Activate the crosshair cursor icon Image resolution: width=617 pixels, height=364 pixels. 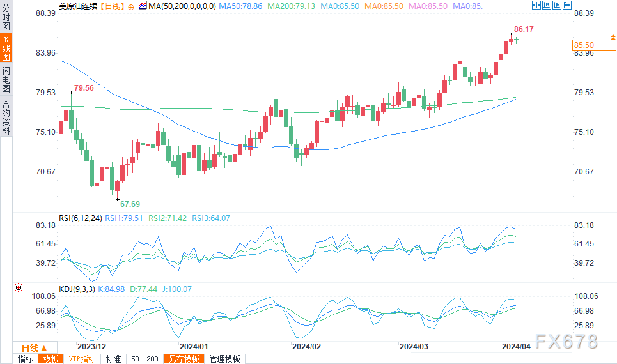tap(536, 5)
